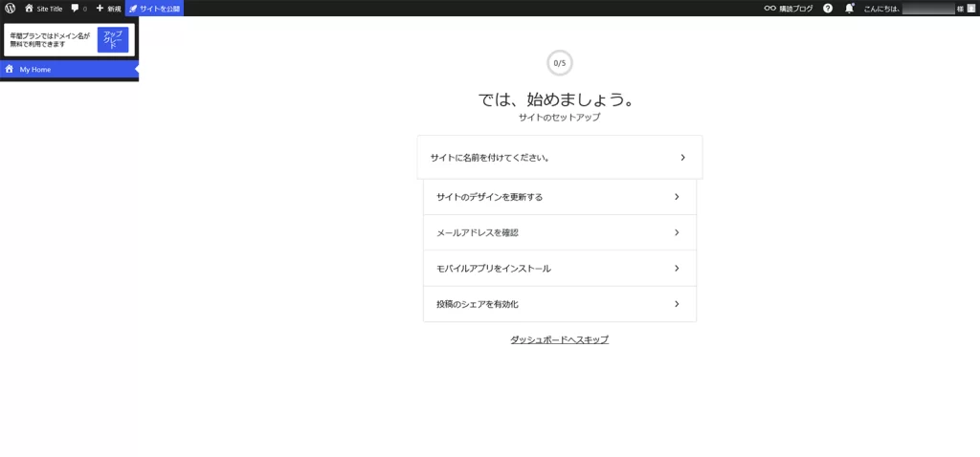Open the notifications bell icon
The height and width of the screenshot is (457, 980).
point(849,8)
